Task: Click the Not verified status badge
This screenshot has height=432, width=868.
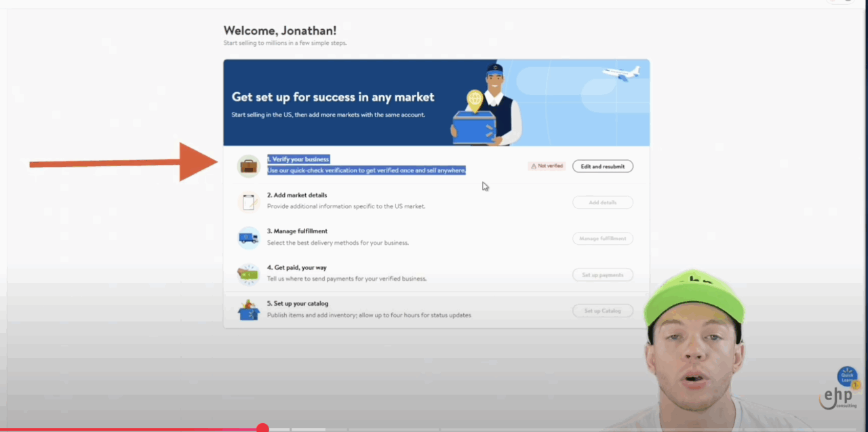Action: pos(547,166)
